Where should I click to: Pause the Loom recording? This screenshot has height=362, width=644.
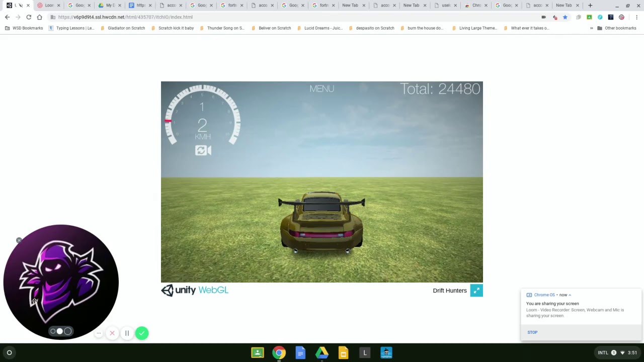coord(127,333)
